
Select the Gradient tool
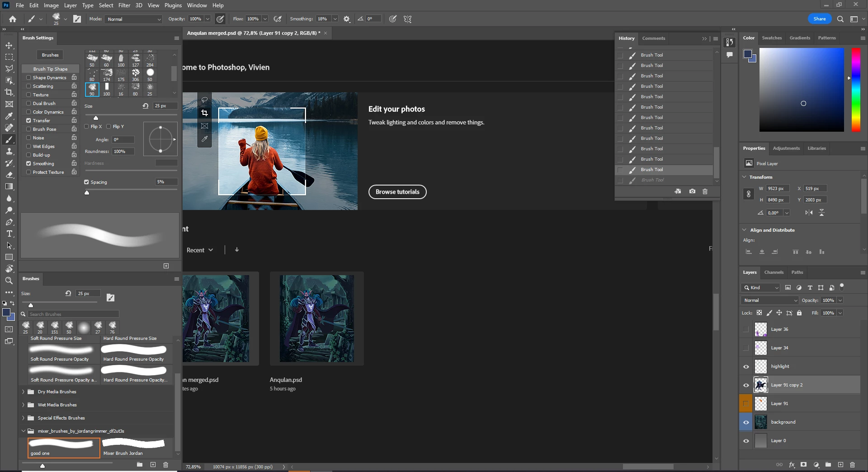(9, 186)
